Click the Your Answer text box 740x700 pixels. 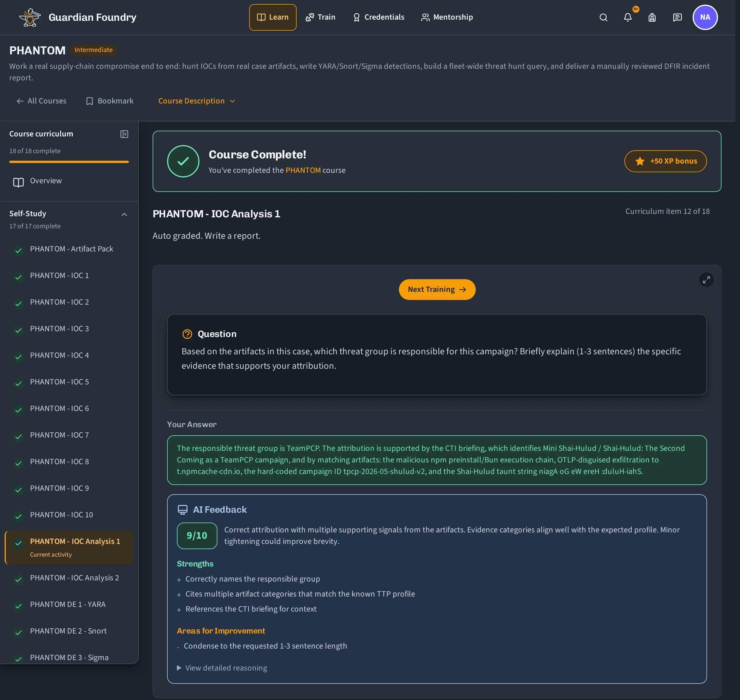pyautogui.click(x=436, y=460)
